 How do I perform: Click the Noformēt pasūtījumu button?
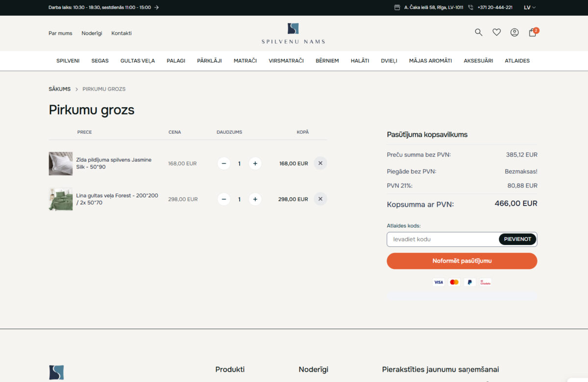click(462, 261)
